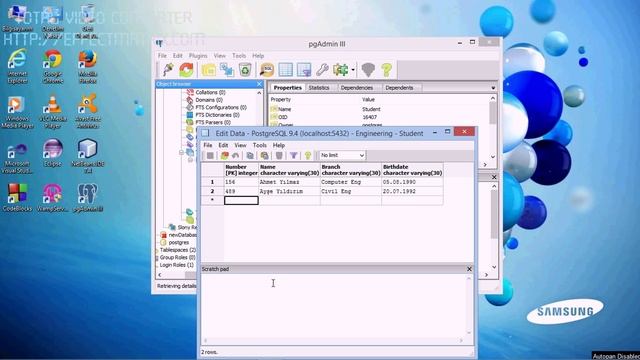Close the Object browser panel
Image resolution: width=640 pixels, height=360 pixels.
259,84
